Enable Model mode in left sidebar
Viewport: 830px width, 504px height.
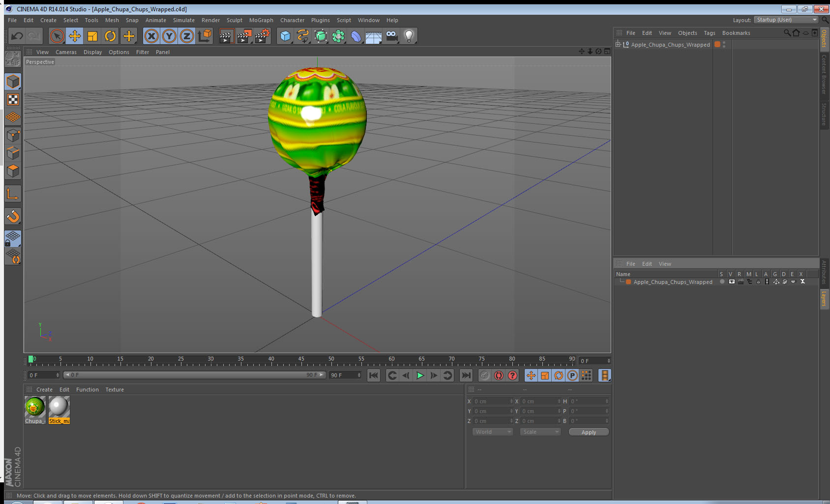click(x=13, y=82)
